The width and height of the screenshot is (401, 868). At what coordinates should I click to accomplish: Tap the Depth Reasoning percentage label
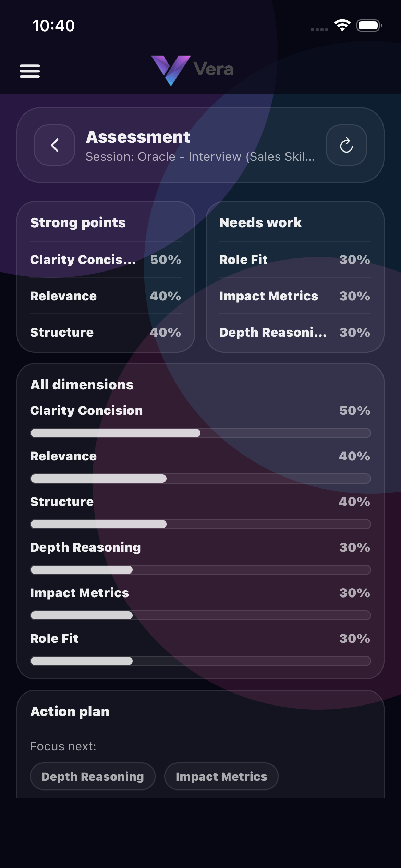pos(354,547)
